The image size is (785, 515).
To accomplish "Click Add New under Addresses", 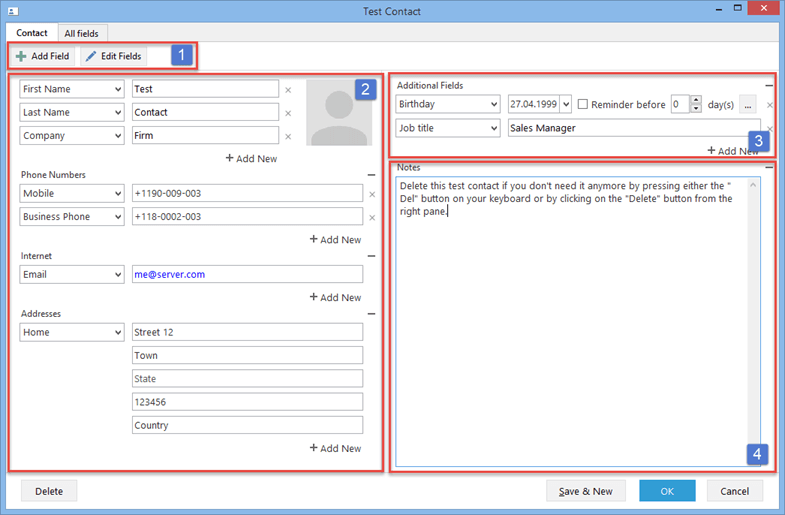I will 335,448.
